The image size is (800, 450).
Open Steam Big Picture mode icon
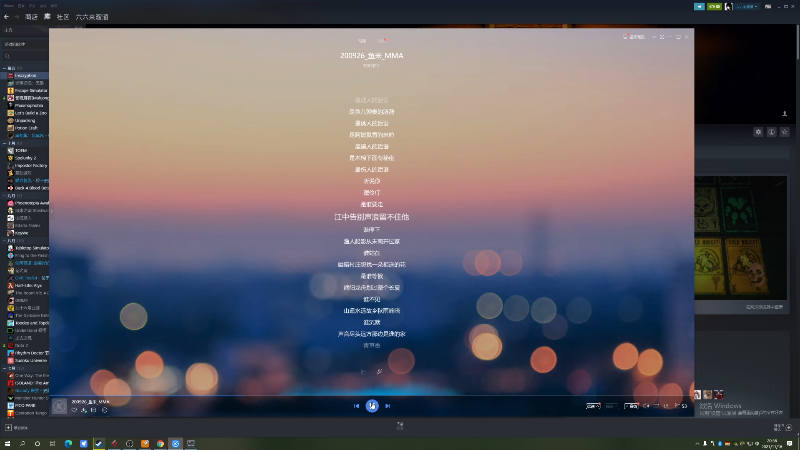768,7
